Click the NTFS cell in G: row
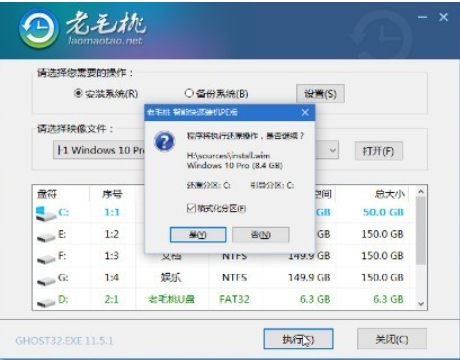This screenshot has height=360, width=460. [x=235, y=277]
